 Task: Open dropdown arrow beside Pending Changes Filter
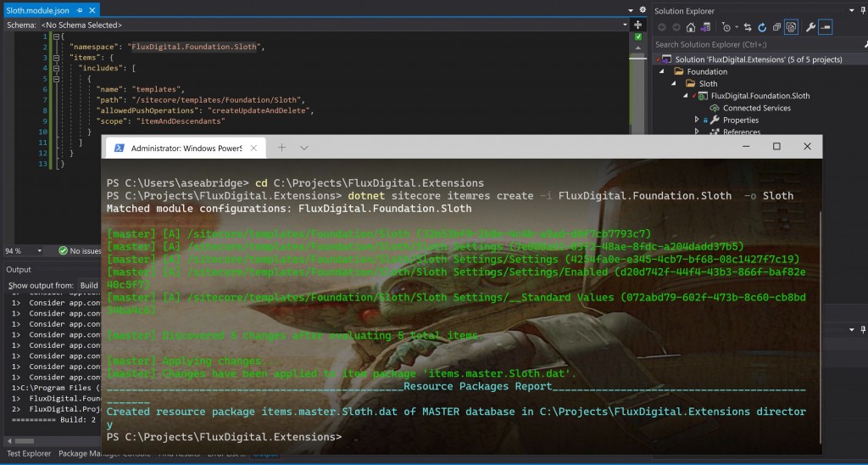737,27
